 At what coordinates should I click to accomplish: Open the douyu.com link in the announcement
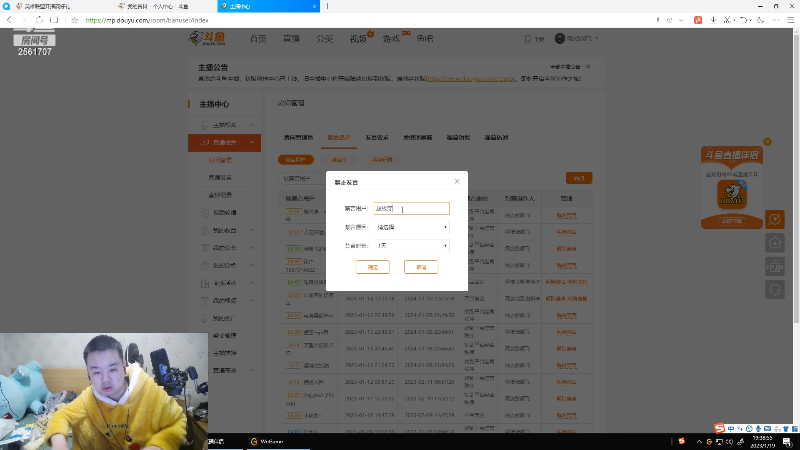[470, 79]
